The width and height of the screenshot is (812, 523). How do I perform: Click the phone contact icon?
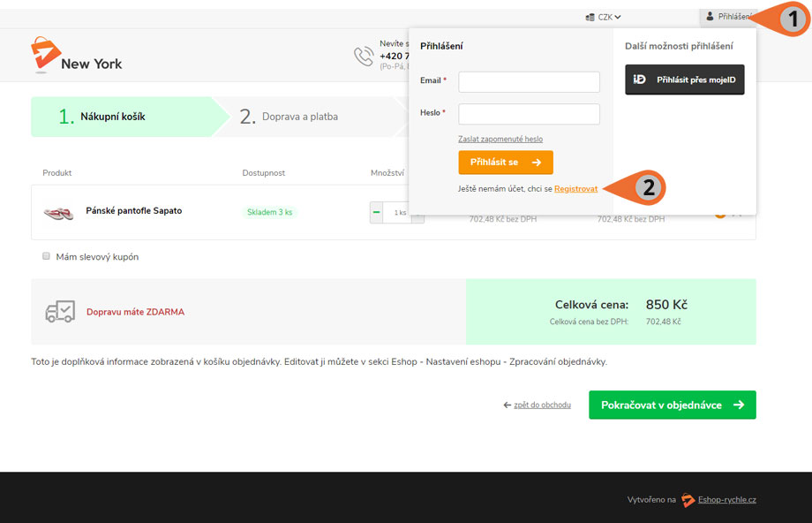[364, 56]
